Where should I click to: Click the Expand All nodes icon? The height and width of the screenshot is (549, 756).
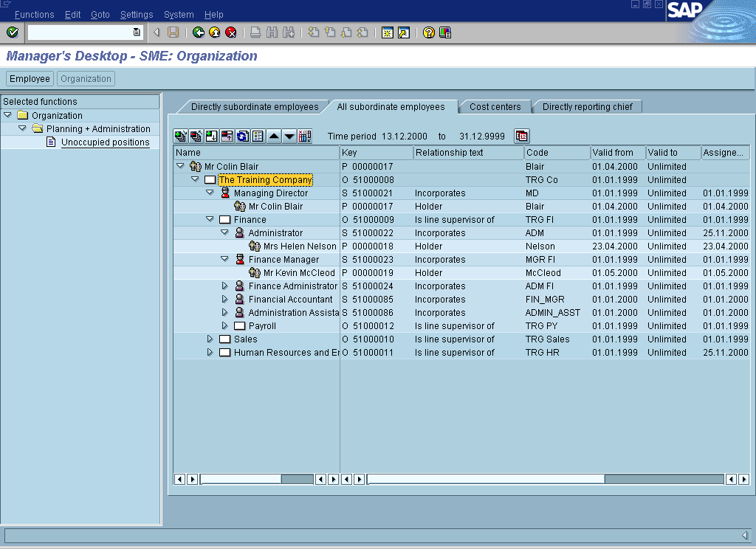point(181,137)
